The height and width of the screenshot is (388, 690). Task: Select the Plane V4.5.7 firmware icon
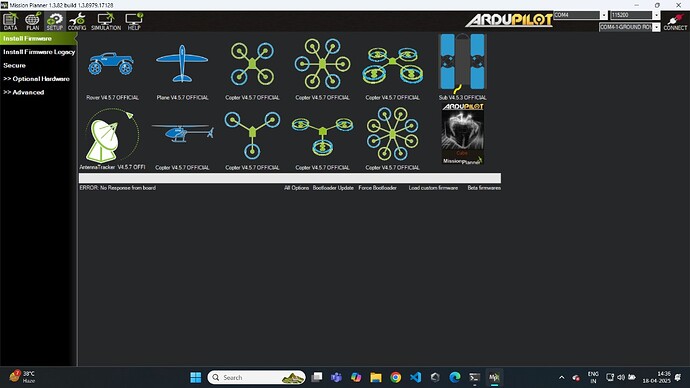pyautogui.click(x=182, y=63)
